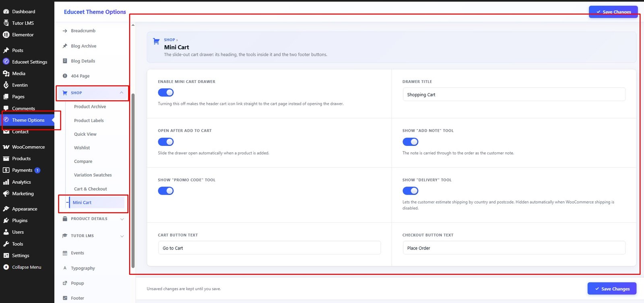Click the SHOP breadcrumb link

[169, 40]
